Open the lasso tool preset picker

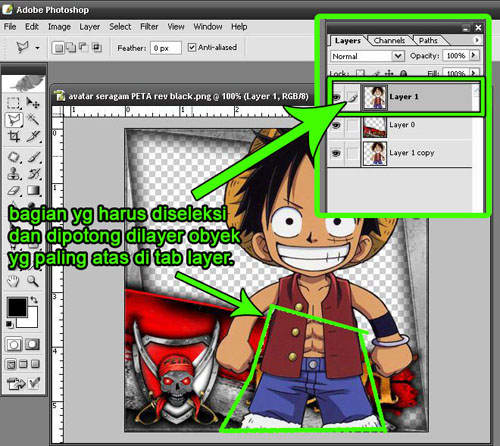coord(37,48)
